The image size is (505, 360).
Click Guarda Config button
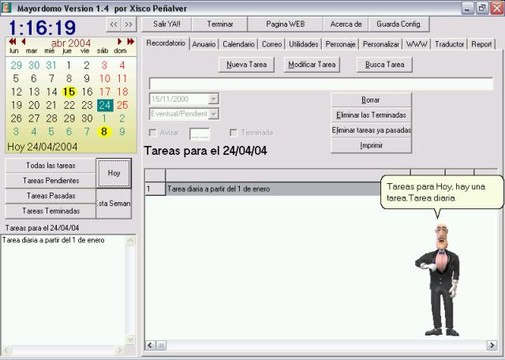point(398,24)
